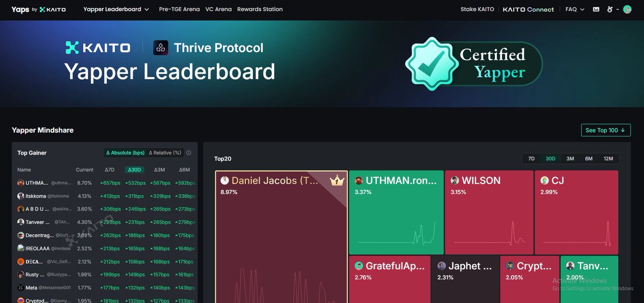The height and width of the screenshot is (303, 644).
Task: Sort by the Δ30D column header
Action: tap(134, 170)
